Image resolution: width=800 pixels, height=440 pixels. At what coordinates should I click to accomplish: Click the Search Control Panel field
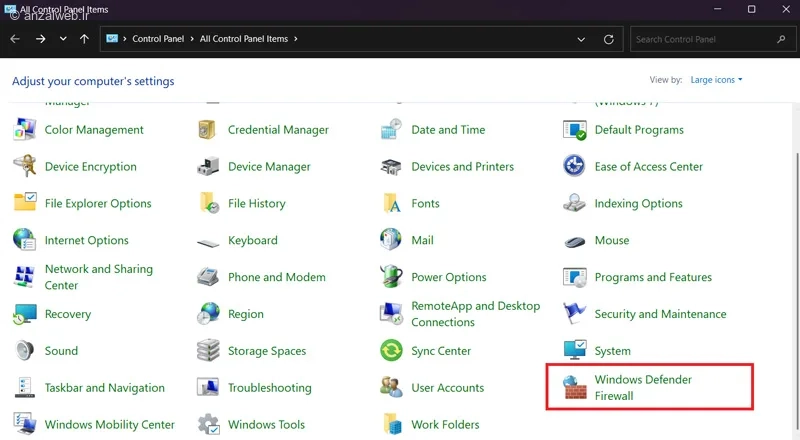[713, 39]
